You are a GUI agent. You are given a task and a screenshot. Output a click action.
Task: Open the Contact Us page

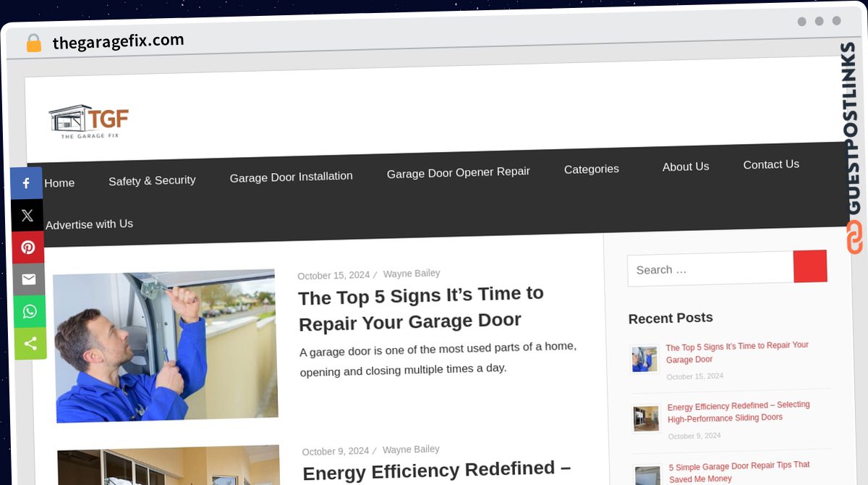pyautogui.click(x=771, y=164)
